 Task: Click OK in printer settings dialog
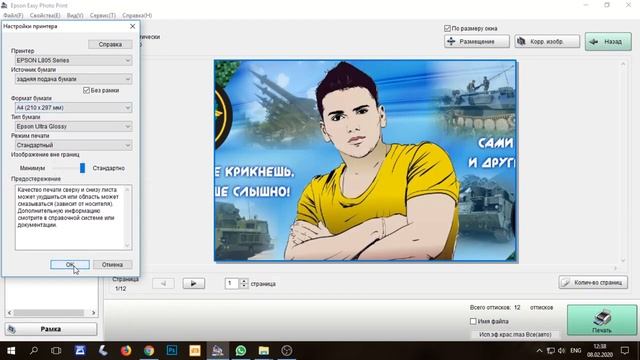(x=70, y=264)
